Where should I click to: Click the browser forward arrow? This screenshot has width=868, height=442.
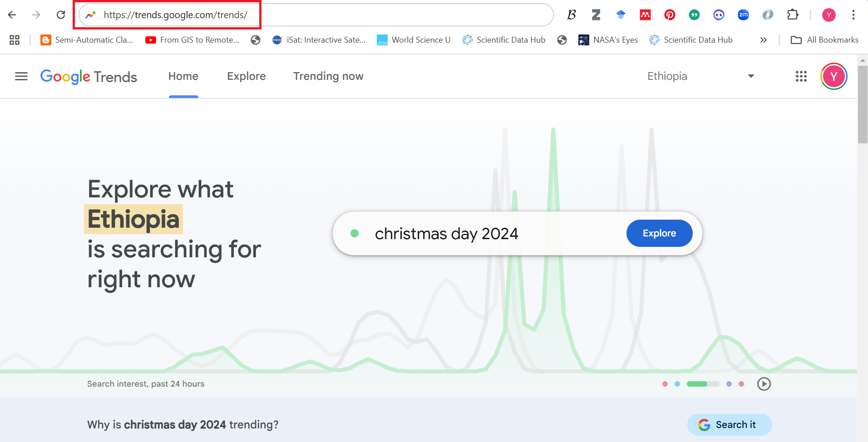[x=36, y=15]
